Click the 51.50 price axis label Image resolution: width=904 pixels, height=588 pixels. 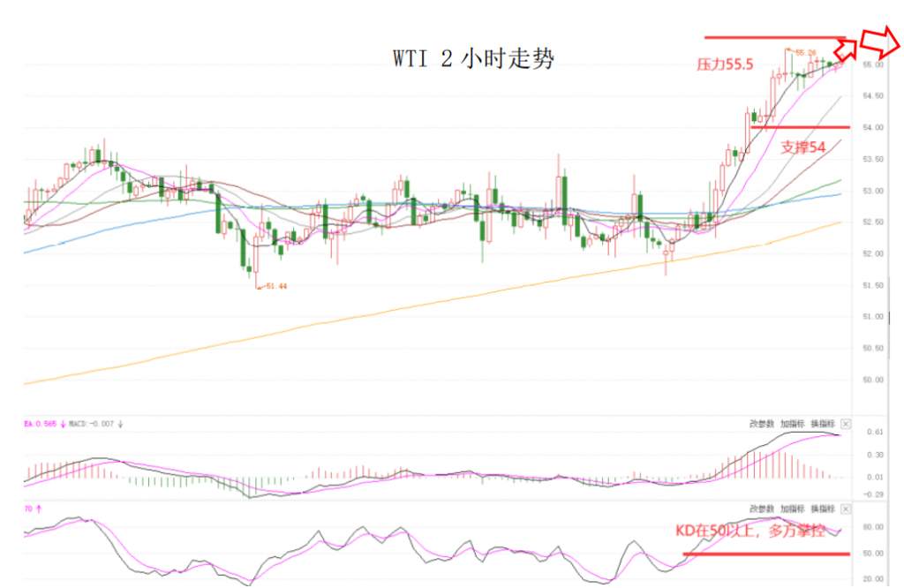tap(873, 285)
